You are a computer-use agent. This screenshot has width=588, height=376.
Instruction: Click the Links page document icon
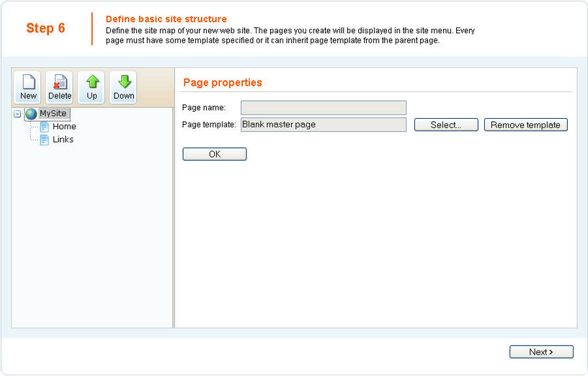click(44, 140)
